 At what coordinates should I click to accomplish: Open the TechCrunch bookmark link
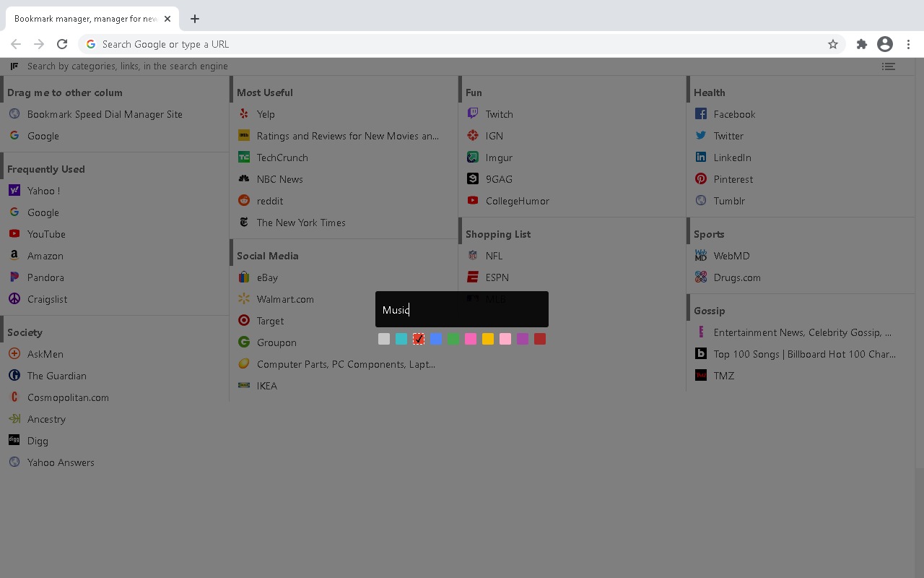pyautogui.click(x=282, y=158)
